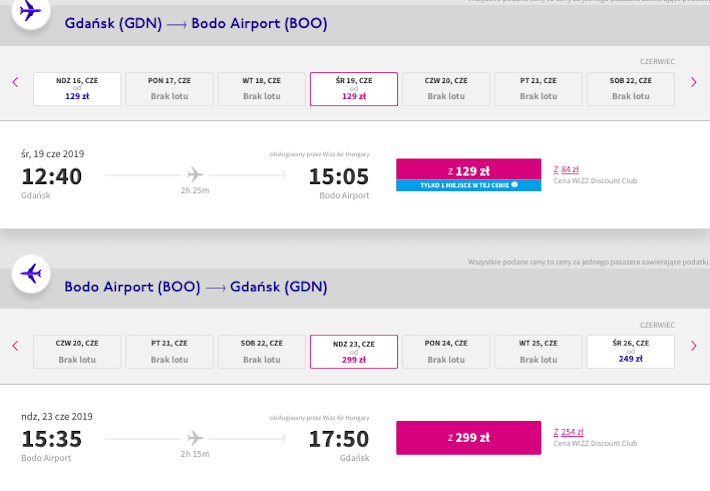Select PON 17 CZE outbound date tab
710x491 pixels.
coord(169,89)
